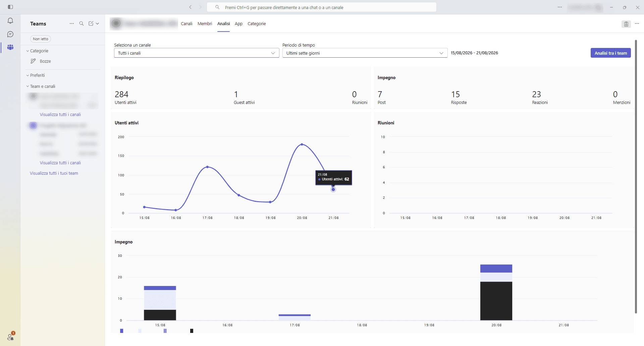This screenshot has width=644, height=346.
Task: Click the 20/08 peak point on chart
Action: click(302, 145)
